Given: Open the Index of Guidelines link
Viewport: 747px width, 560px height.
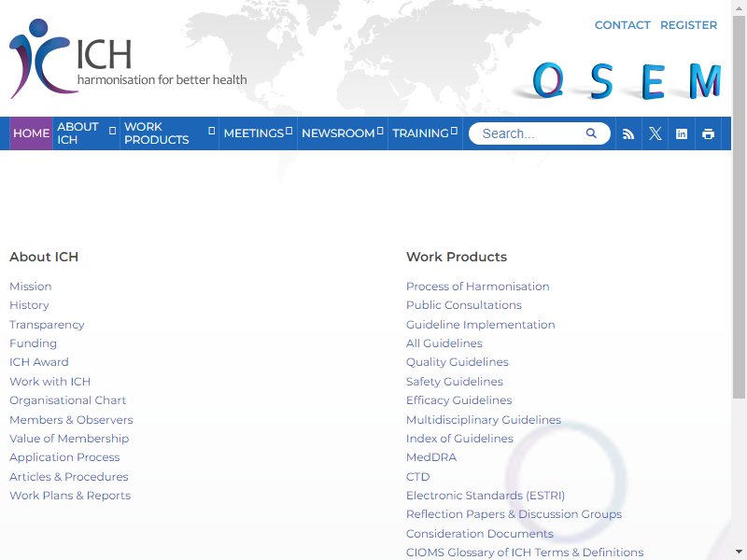Looking at the screenshot, I should pyautogui.click(x=459, y=439).
